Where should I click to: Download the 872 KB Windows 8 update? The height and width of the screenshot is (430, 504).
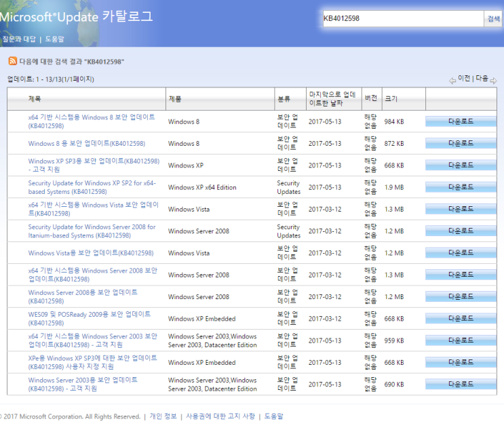pos(461,143)
